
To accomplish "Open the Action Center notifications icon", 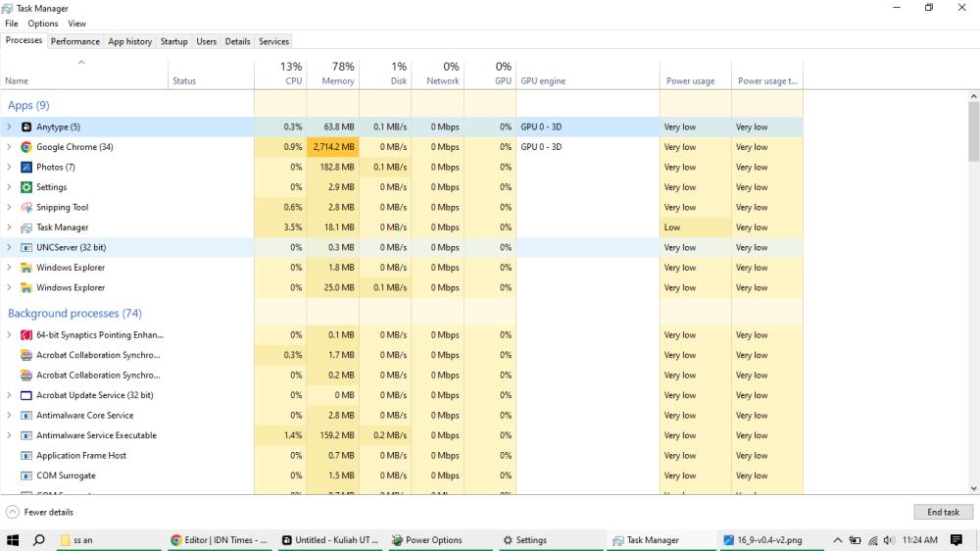I will [x=956, y=540].
